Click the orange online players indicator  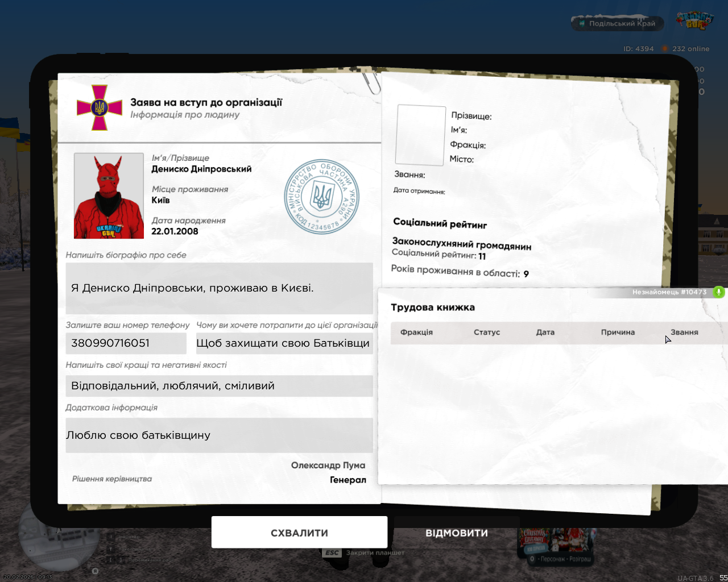coord(664,49)
